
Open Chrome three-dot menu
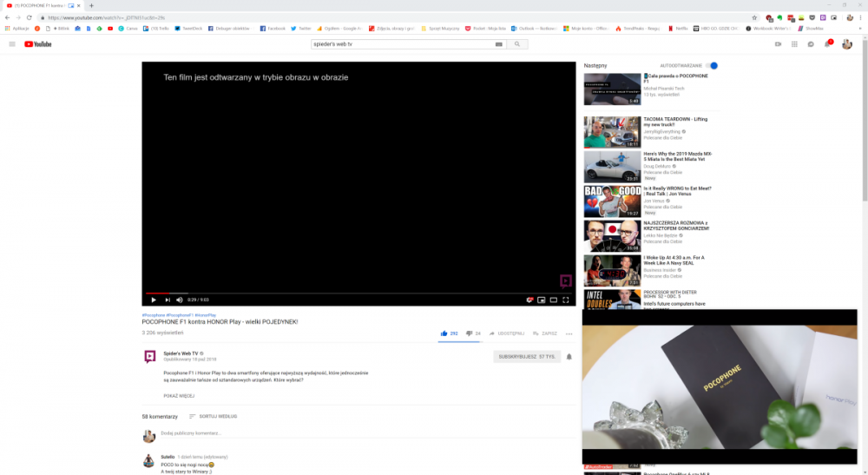[x=861, y=17]
